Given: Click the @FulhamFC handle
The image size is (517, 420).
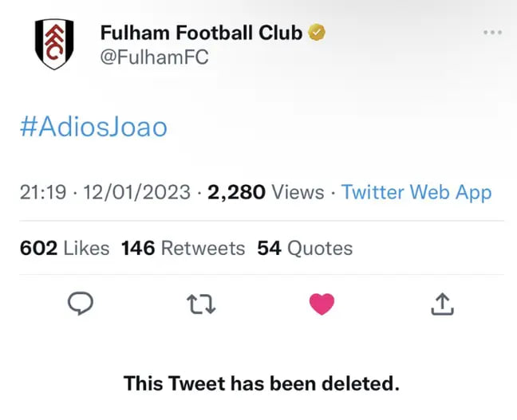Looking at the screenshot, I should click(153, 57).
